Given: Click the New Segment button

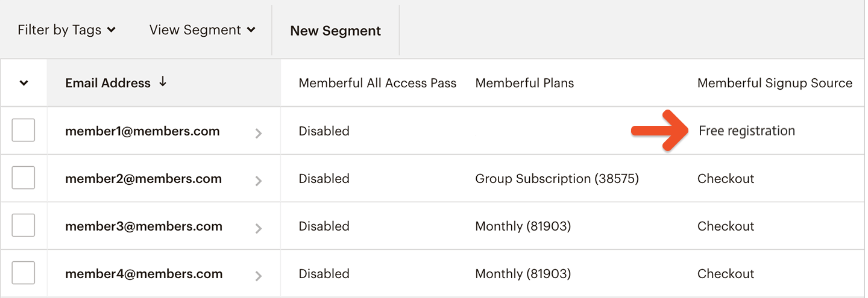Looking at the screenshot, I should tap(335, 31).
